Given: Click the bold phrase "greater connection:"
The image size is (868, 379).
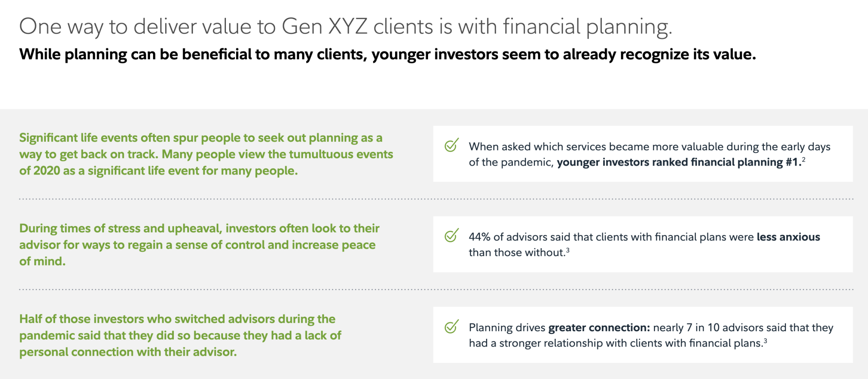Looking at the screenshot, I should [x=599, y=328].
